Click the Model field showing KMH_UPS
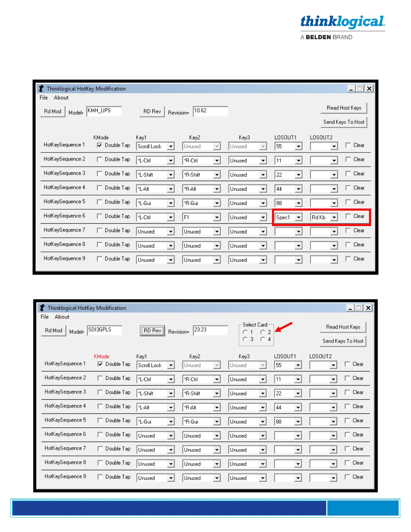Viewport: 411px width, 532px height. point(104,111)
